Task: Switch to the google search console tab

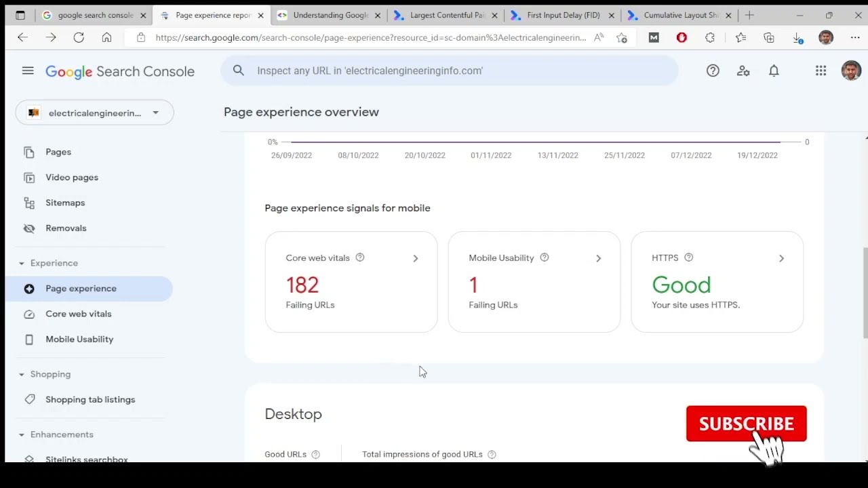Action: 94,15
